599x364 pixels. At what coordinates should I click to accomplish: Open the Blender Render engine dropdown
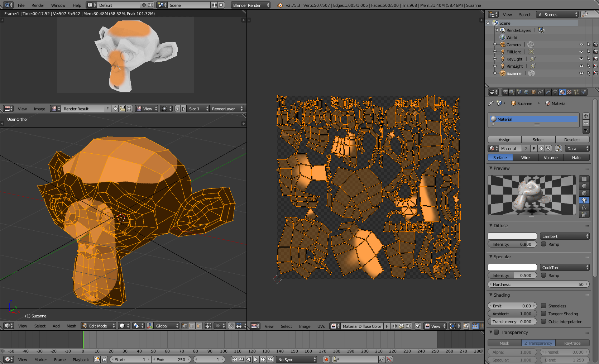point(251,5)
